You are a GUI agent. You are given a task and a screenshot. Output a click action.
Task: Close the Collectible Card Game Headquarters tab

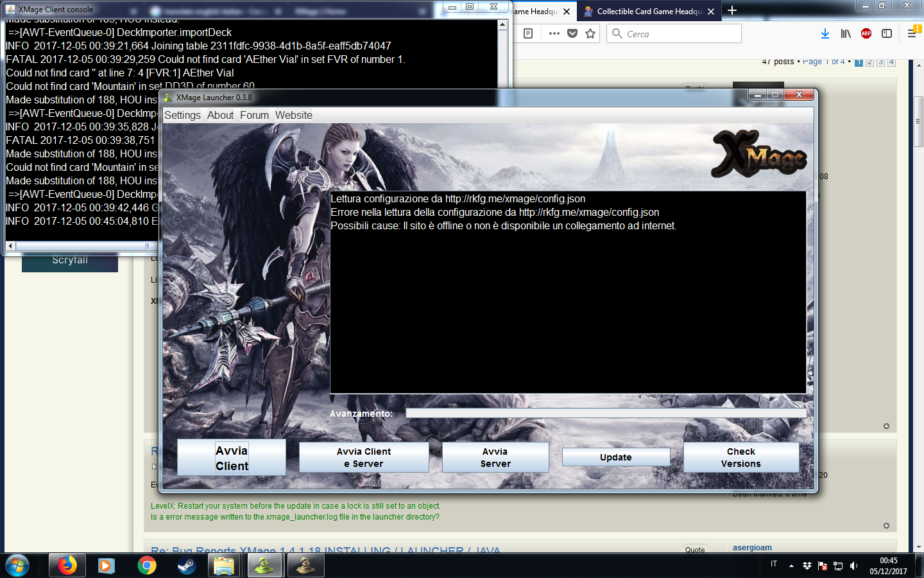tap(711, 12)
